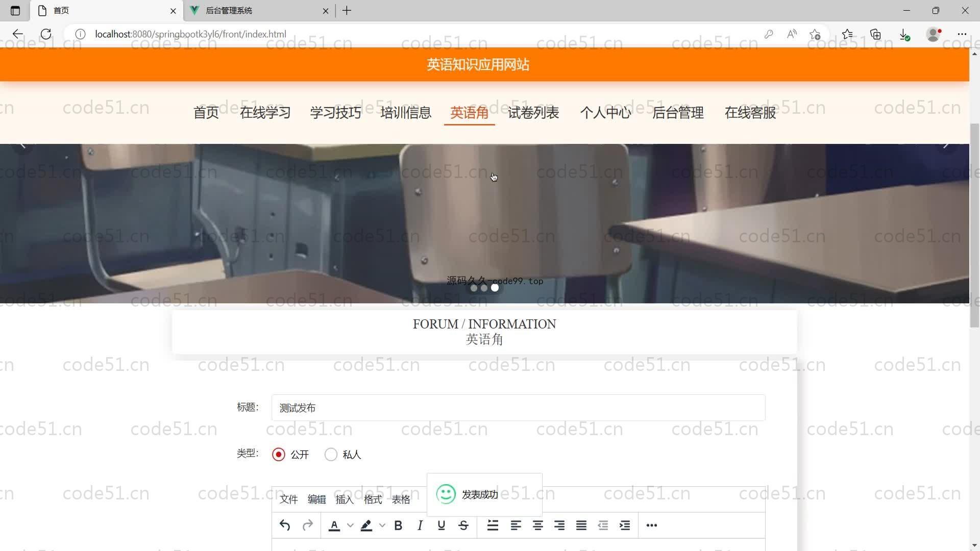Select first carousel indicator dot
The height and width of the screenshot is (551, 980).
coord(474,288)
